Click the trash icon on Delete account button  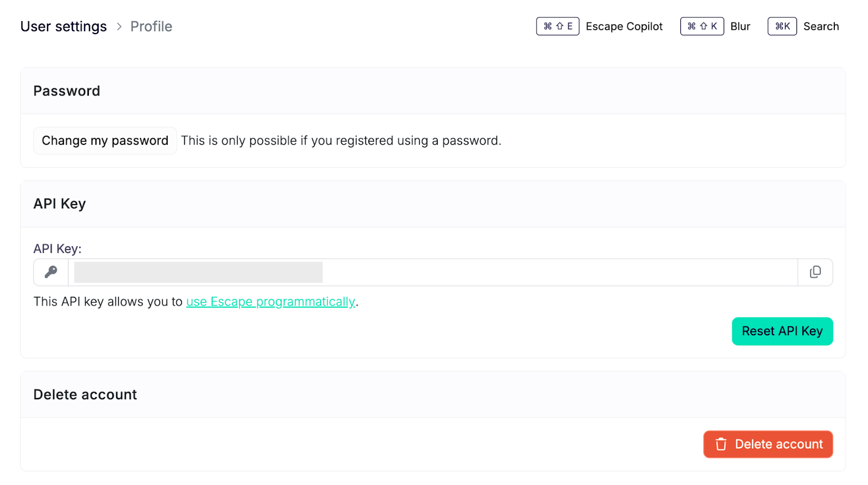(721, 444)
